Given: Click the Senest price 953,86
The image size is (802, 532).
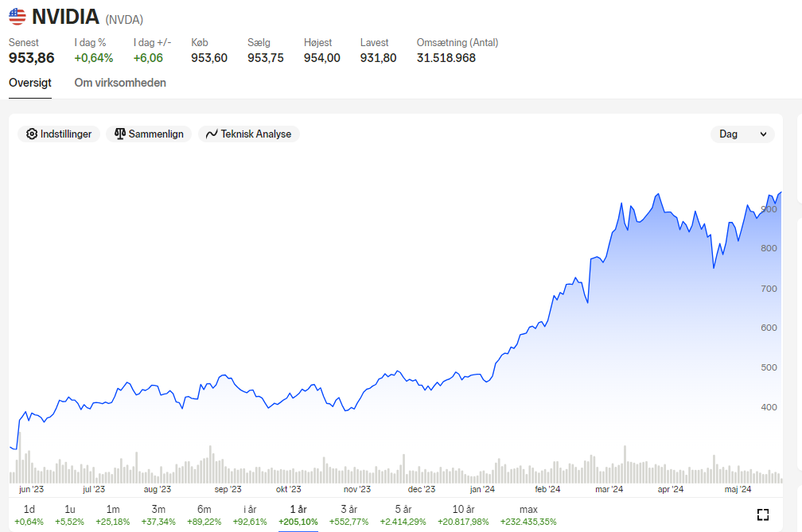Looking at the screenshot, I should 32,58.
